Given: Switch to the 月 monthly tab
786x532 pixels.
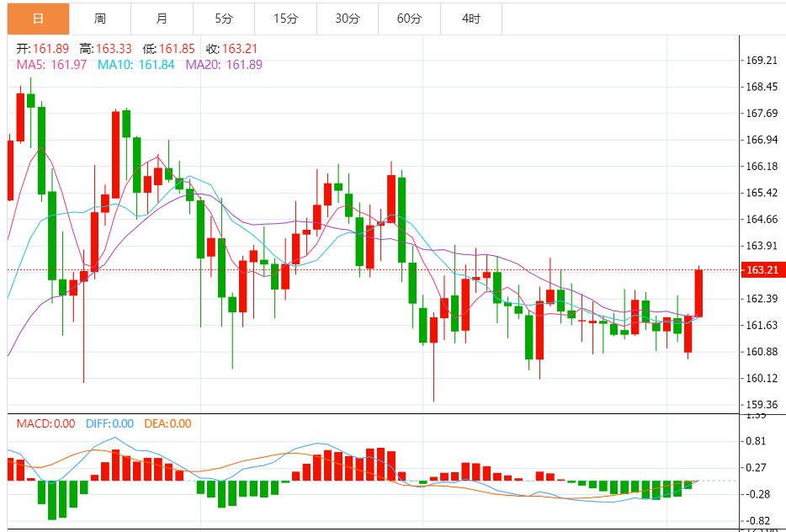Looking at the screenshot, I should tap(162, 19).
